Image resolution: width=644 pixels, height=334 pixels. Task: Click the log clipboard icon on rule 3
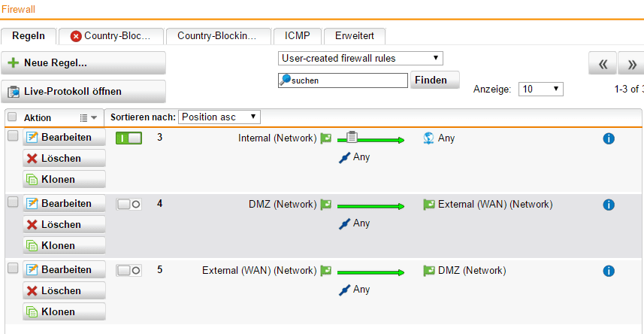[352, 137]
